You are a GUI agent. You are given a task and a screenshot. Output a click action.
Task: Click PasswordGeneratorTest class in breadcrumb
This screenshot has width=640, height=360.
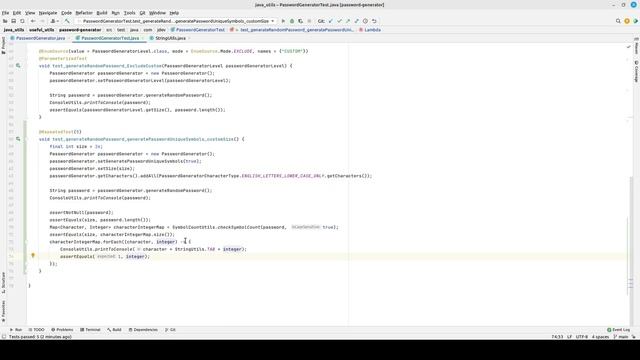pyautogui.click(x=198, y=30)
